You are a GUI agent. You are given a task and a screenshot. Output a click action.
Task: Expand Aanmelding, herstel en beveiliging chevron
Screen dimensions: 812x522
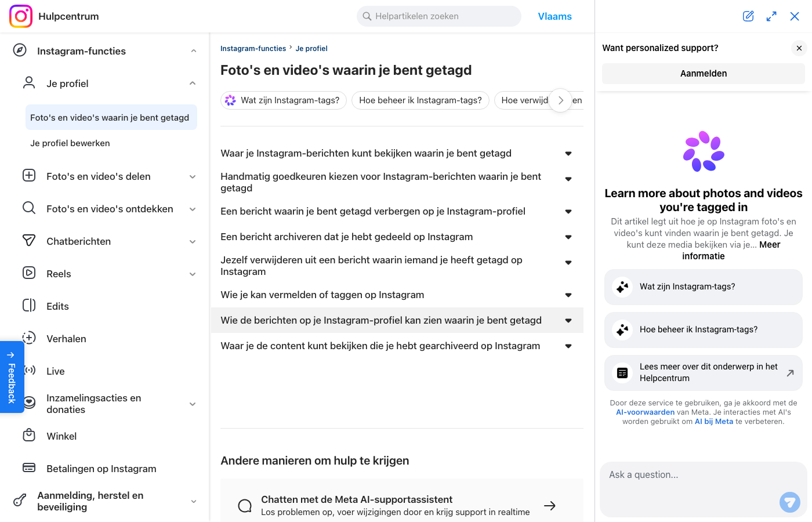click(x=194, y=501)
